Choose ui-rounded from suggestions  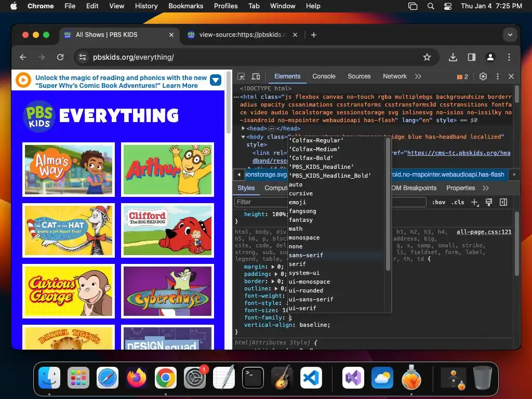pyautogui.click(x=305, y=290)
